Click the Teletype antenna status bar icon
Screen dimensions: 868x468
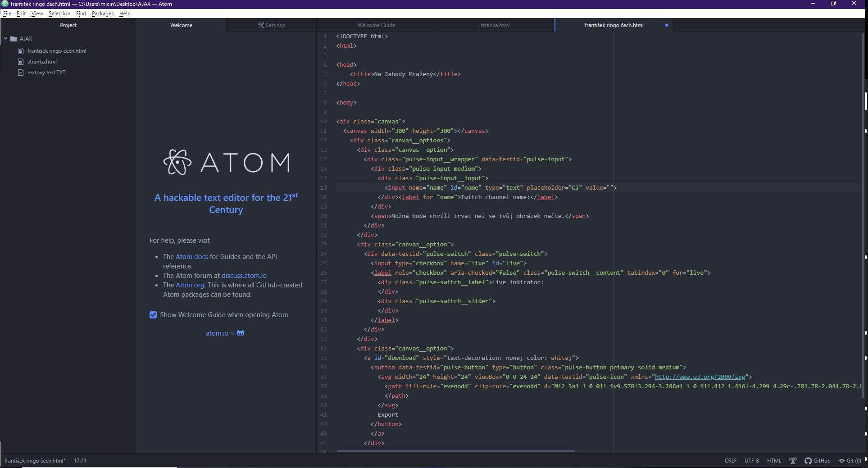point(793,460)
